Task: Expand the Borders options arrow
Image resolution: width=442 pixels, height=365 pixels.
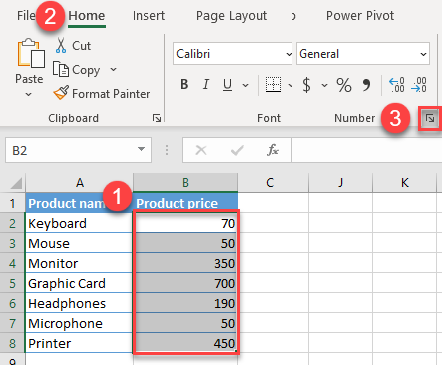Action: (x=291, y=86)
